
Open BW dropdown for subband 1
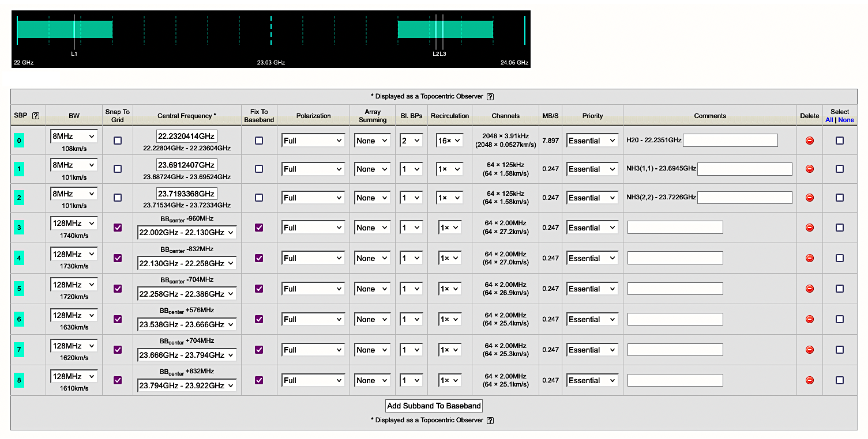(74, 165)
